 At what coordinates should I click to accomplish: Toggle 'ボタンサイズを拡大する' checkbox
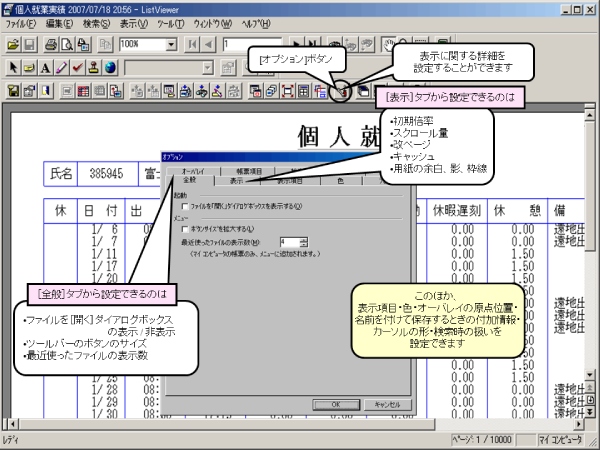(x=185, y=229)
